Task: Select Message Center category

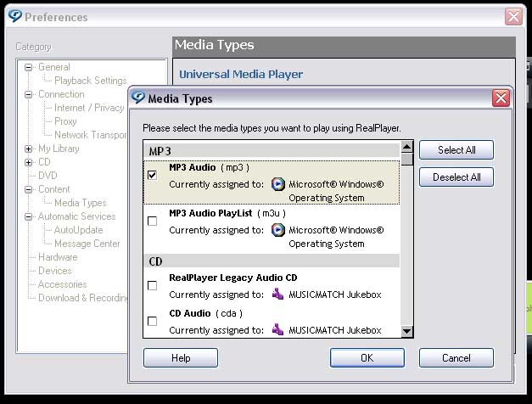Action: coord(87,244)
